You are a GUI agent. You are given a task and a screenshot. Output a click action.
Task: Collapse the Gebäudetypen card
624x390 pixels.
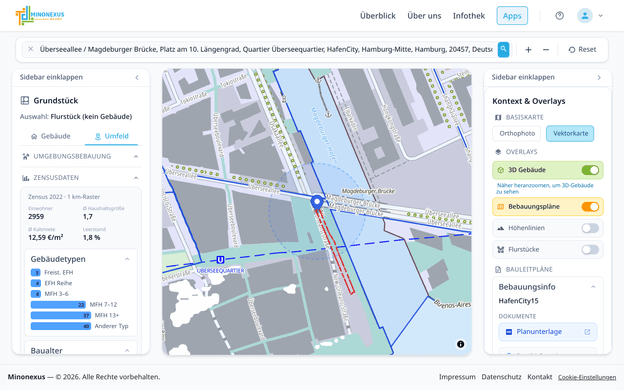pos(127,259)
